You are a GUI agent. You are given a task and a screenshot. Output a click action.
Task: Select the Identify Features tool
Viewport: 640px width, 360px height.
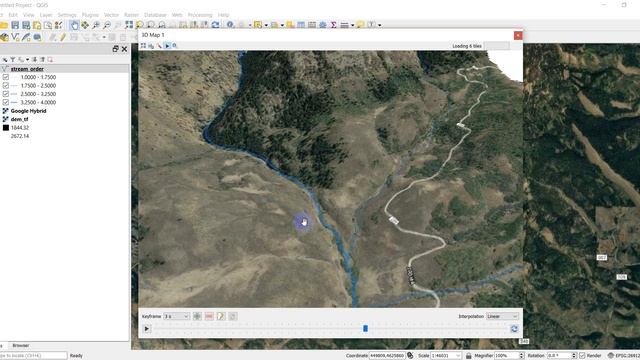tap(231, 25)
